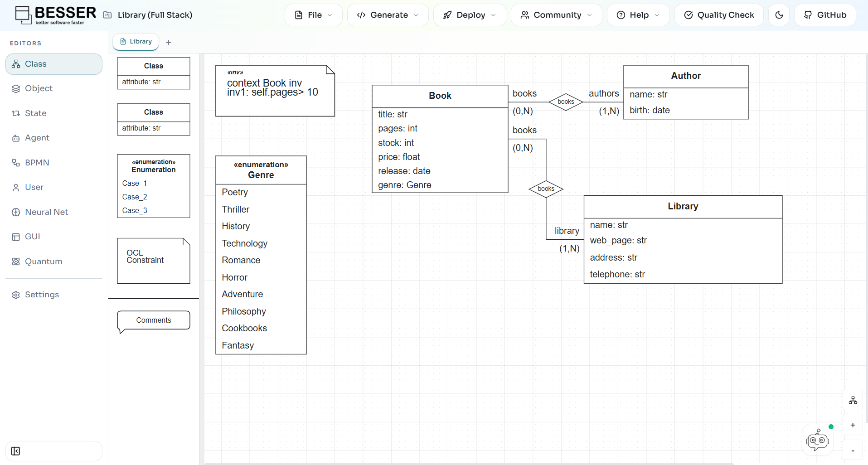Open the User editor
This screenshot has width=868, height=465.
coord(54,187)
